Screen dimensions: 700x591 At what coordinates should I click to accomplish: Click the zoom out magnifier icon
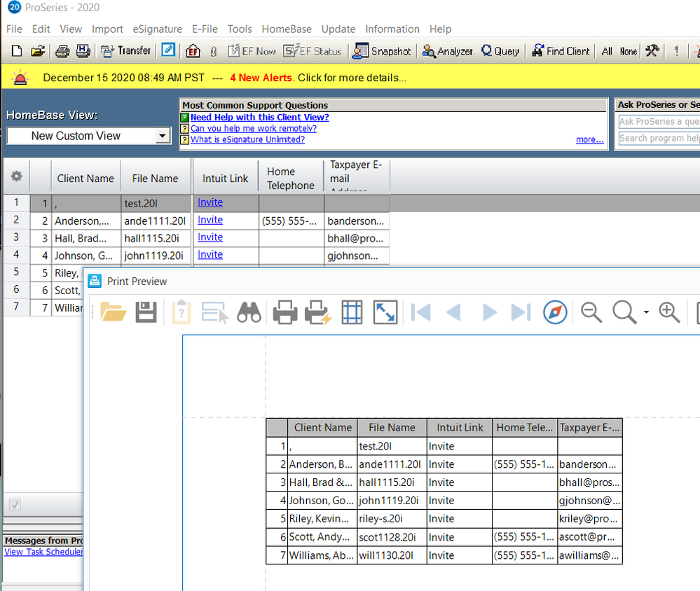591,312
